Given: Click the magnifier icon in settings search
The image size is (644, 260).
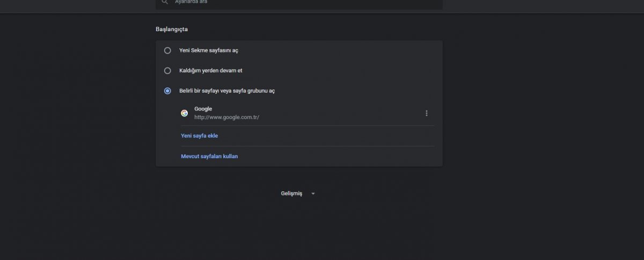Looking at the screenshot, I should click(x=164, y=2).
